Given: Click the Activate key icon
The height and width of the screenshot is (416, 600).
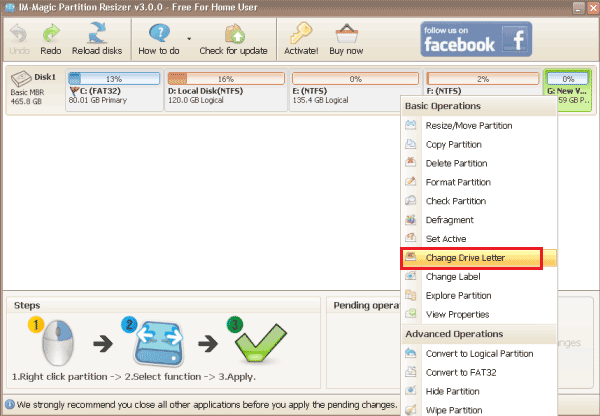Looking at the screenshot, I should click(301, 33).
